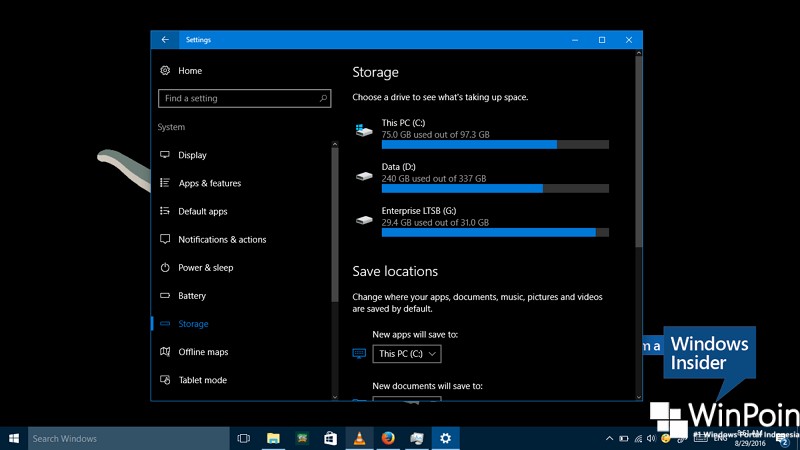Switch to Tablet mode settings
The height and width of the screenshot is (450, 800).
click(x=203, y=380)
